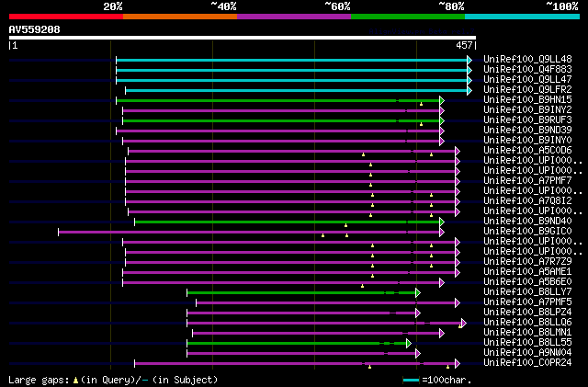Click the green ~80% identity legend segment

(408, 17)
